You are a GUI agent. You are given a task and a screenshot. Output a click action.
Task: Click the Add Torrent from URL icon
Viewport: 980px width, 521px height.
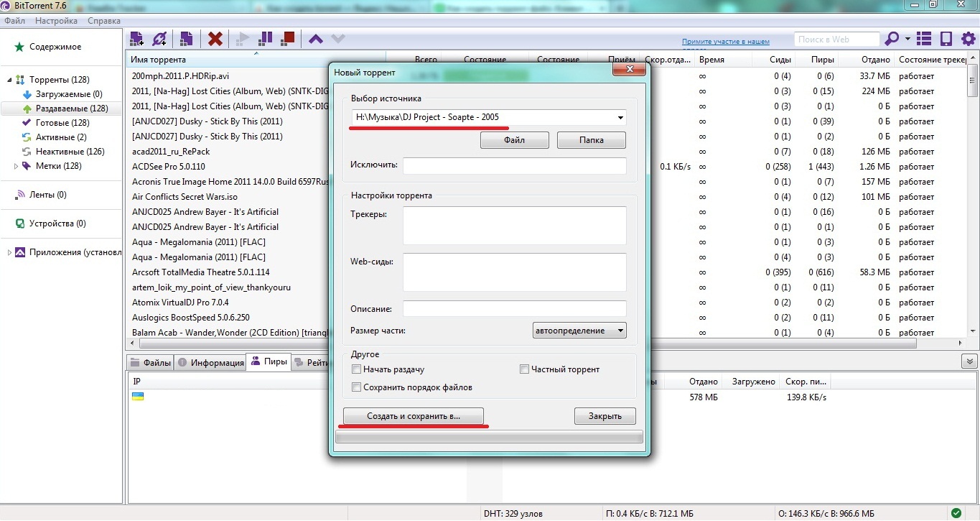point(159,39)
